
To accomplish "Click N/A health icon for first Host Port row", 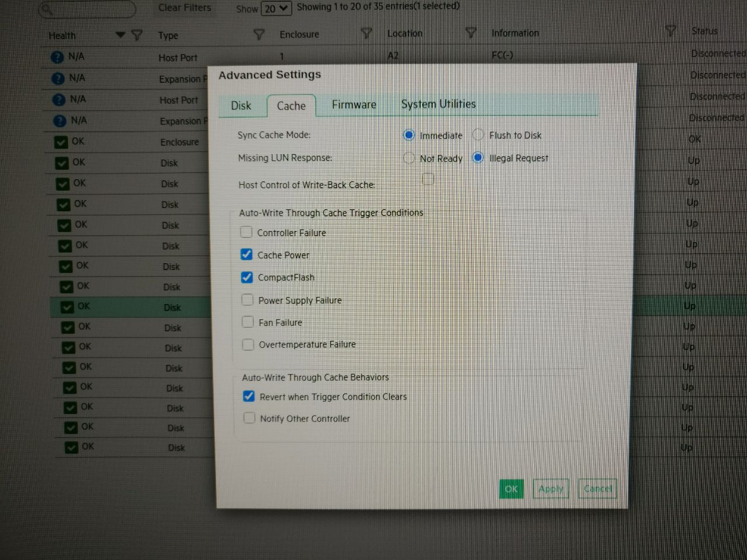I will pyautogui.click(x=57, y=57).
